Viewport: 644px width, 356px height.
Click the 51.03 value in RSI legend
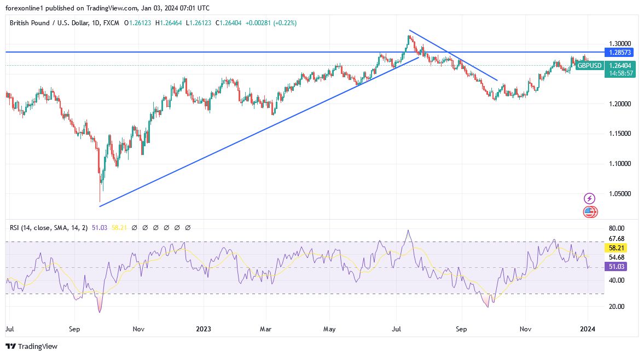[100, 227]
